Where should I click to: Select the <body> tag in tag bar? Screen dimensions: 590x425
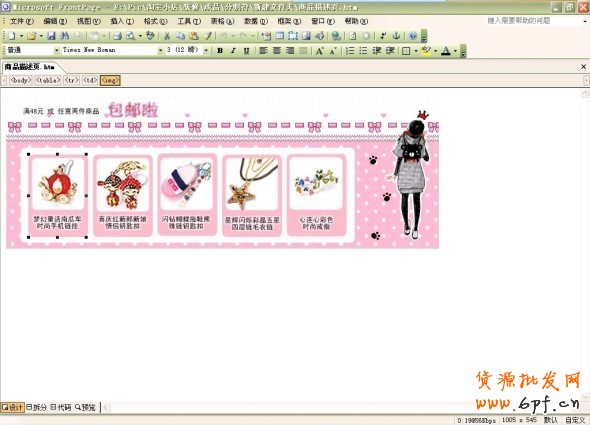click(21, 80)
